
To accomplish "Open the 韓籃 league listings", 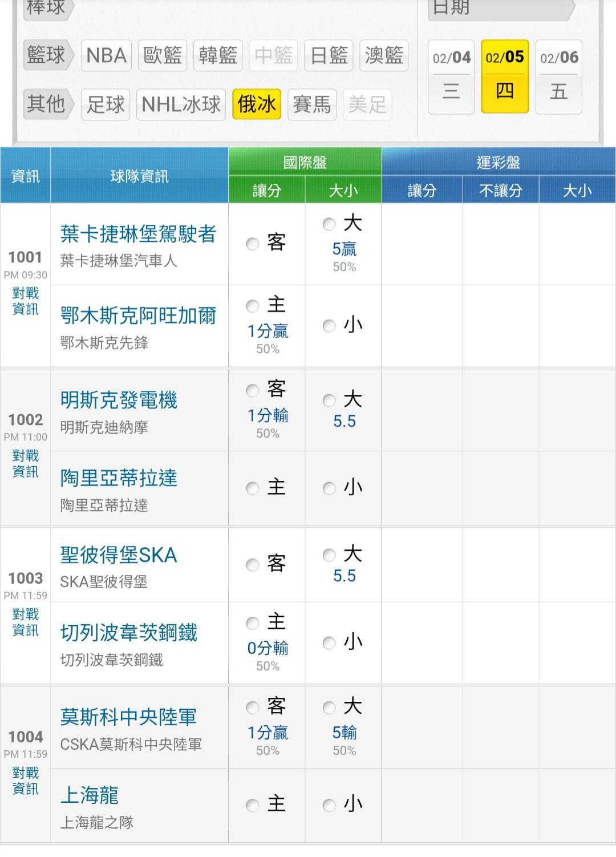I will pos(218,56).
